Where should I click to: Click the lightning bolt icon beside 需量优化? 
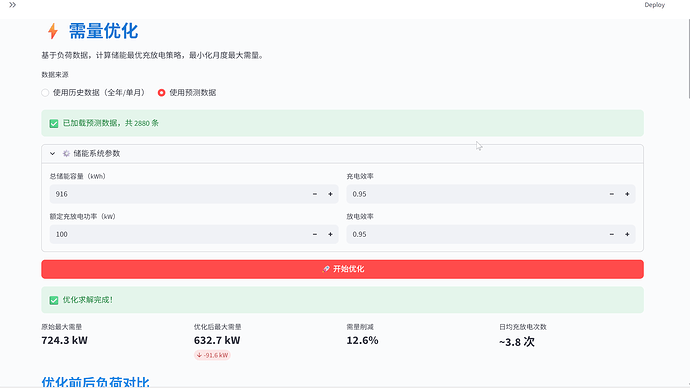click(x=53, y=31)
